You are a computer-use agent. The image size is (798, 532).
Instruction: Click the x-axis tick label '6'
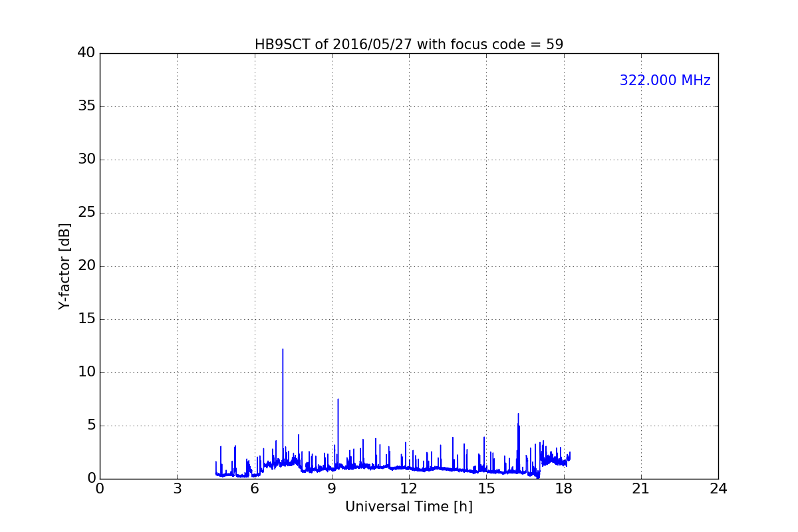pyautogui.click(x=255, y=489)
